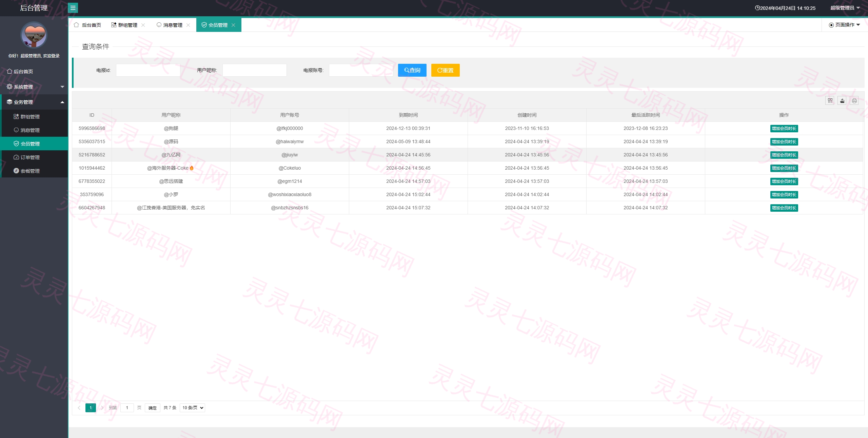The height and width of the screenshot is (438, 868).
Task: Open the 超级管理员 user menu
Action: [x=845, y=8]
